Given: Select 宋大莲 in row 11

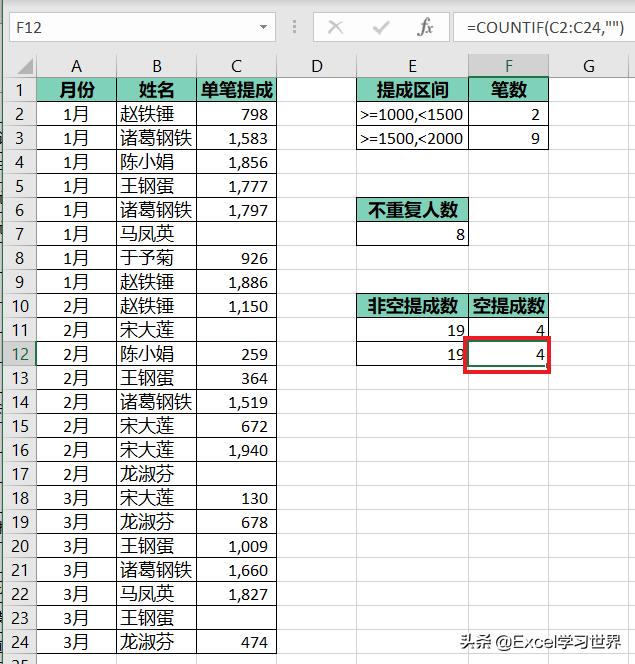Looking at the screenshot, I should click(157, 330).
